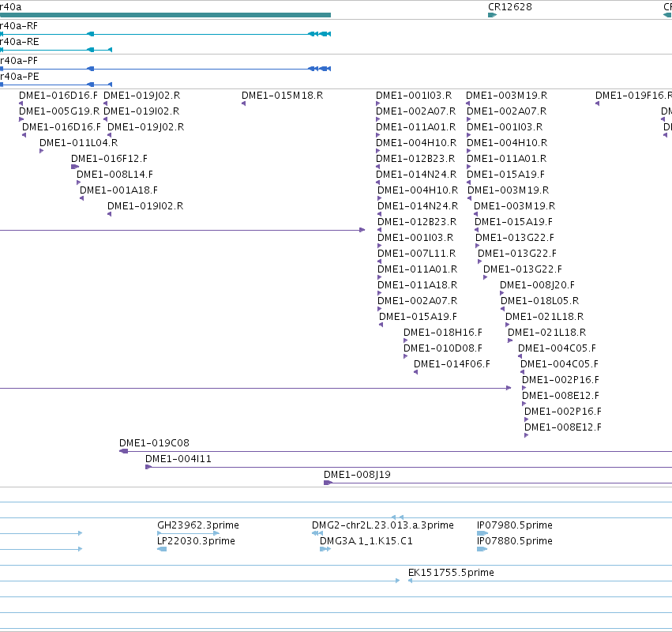Click IP07880.5prime EST label

pos(514,541)
